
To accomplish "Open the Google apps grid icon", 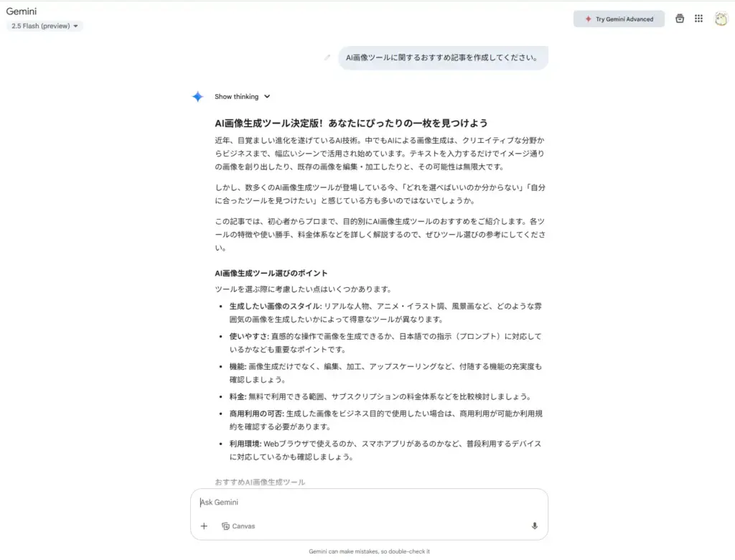I will coord(698,18).
